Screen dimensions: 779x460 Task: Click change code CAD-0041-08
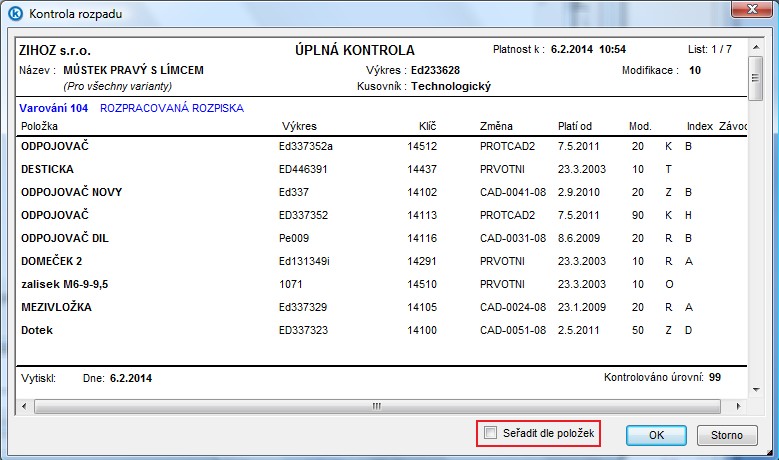coord(513,192)
